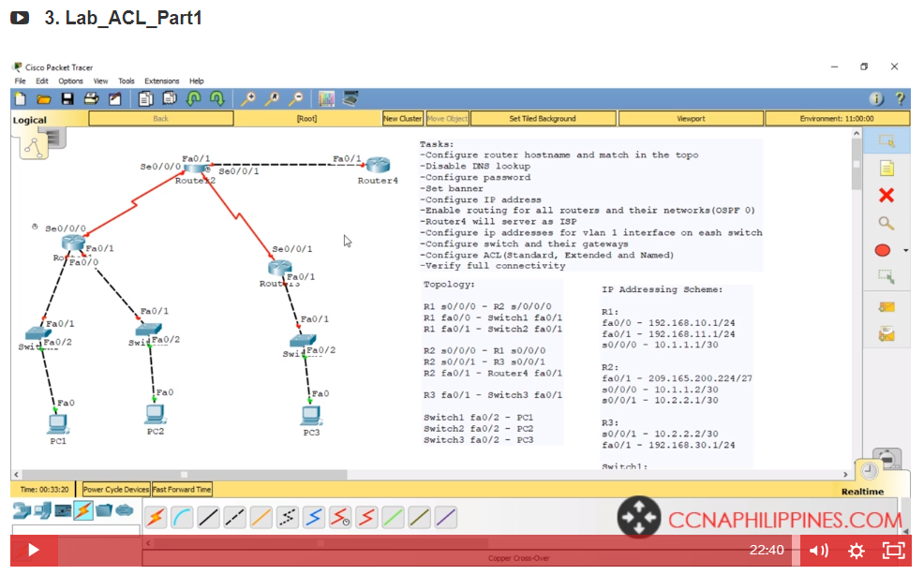Redo with the right green arrow
The height and width of the screenshot is (575, 924).
point(216,98)
